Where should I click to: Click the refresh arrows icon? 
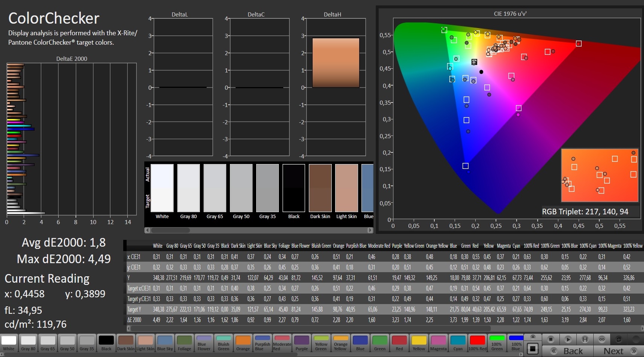point(619,339)
